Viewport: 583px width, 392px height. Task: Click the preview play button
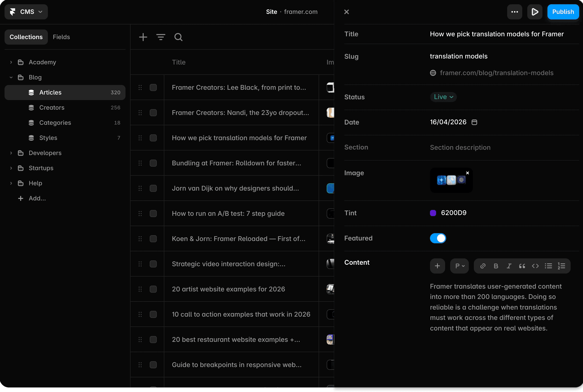click(x=535, y=12)
